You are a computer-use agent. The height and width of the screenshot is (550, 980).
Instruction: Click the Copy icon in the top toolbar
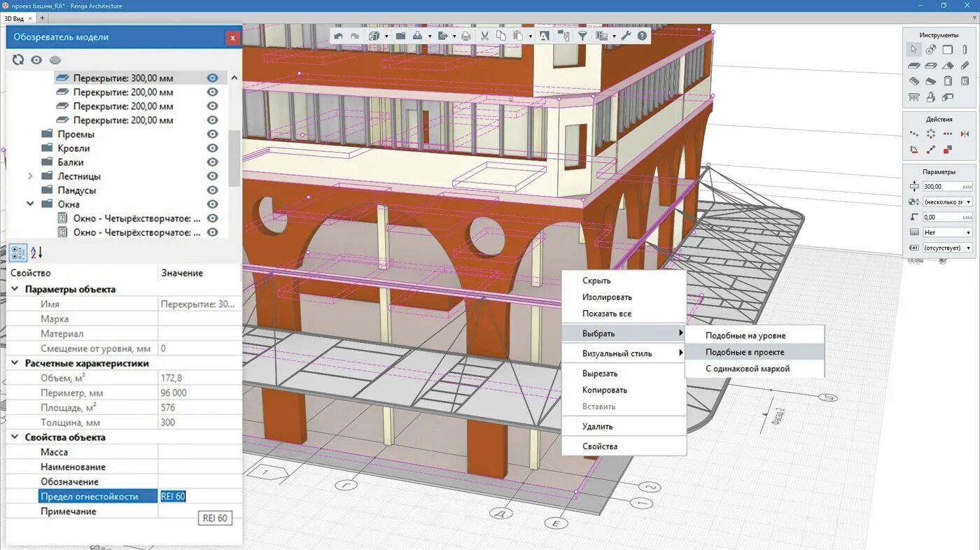(x=501, y=36)
